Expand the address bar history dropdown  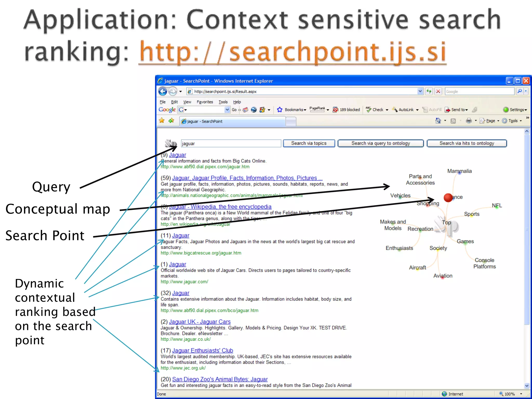pos(420,91)
